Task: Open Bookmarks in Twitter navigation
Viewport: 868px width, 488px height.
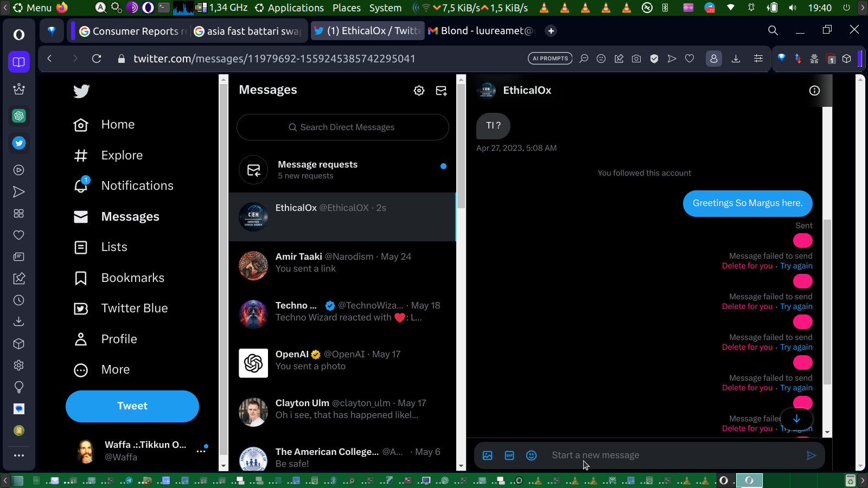Action: tap(119, 278)
